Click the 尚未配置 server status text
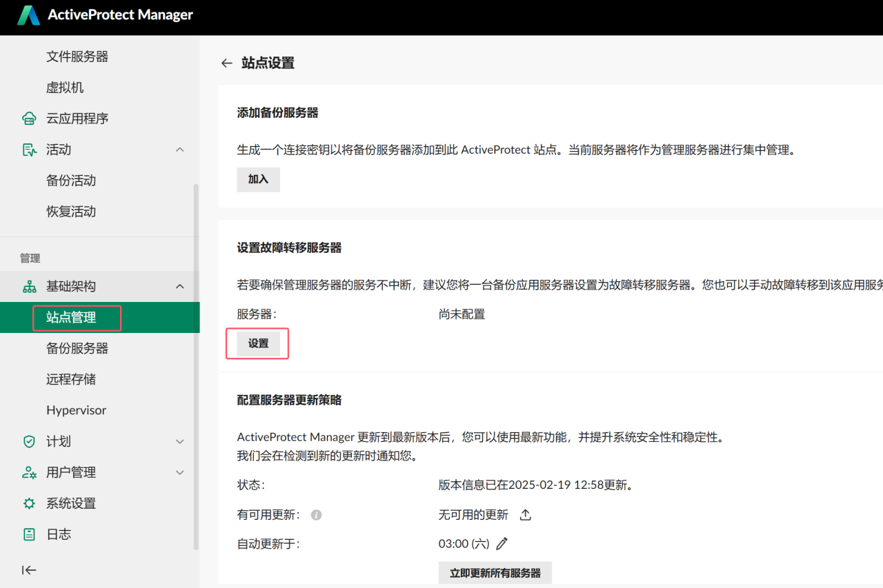This screenshot has width=883, height=588. click(x=462, y=314)
